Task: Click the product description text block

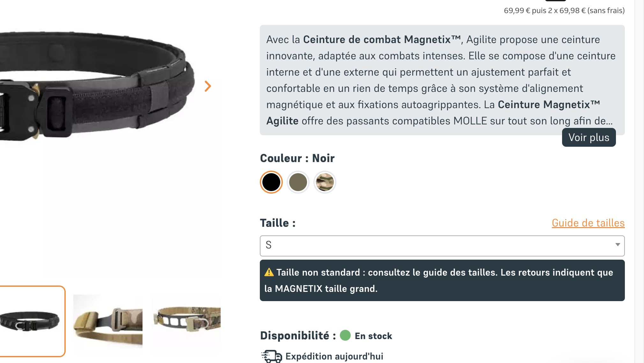Action: click(x=442, y=80)
